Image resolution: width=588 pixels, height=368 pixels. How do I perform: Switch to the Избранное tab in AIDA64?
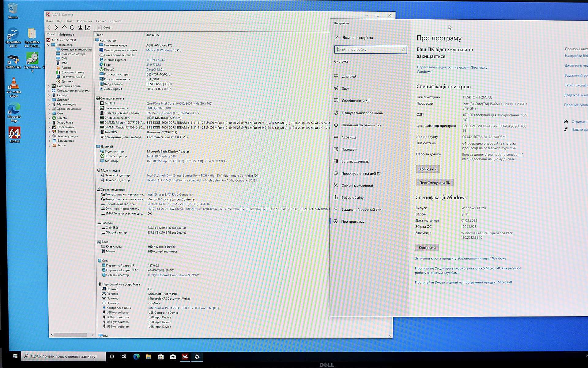(66, 34)
